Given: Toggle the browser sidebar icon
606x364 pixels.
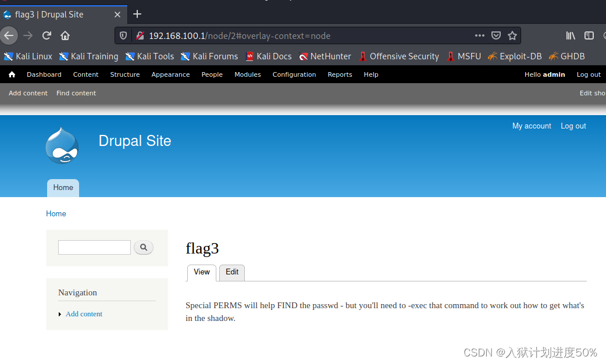Looking at the screenshot, I should 589,35.
